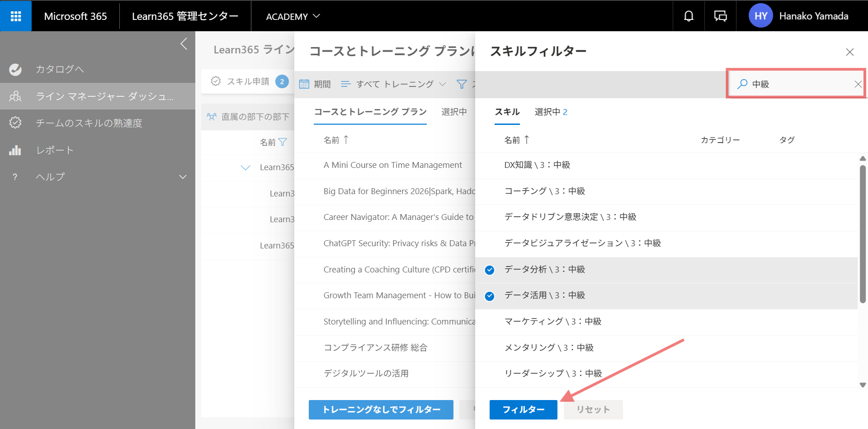Select メンタリング \ 3：中級 row
868x429 pixels.
666,348
